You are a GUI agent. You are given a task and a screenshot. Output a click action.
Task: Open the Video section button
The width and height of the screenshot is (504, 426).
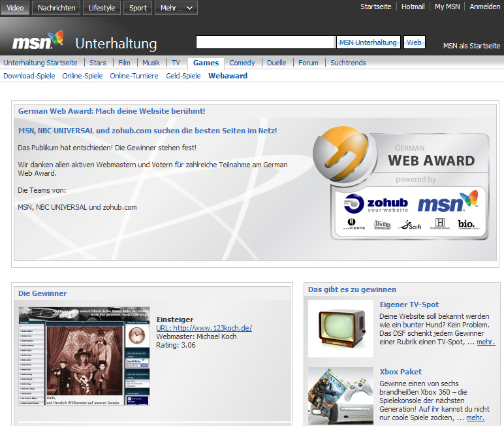coord(15,8)
